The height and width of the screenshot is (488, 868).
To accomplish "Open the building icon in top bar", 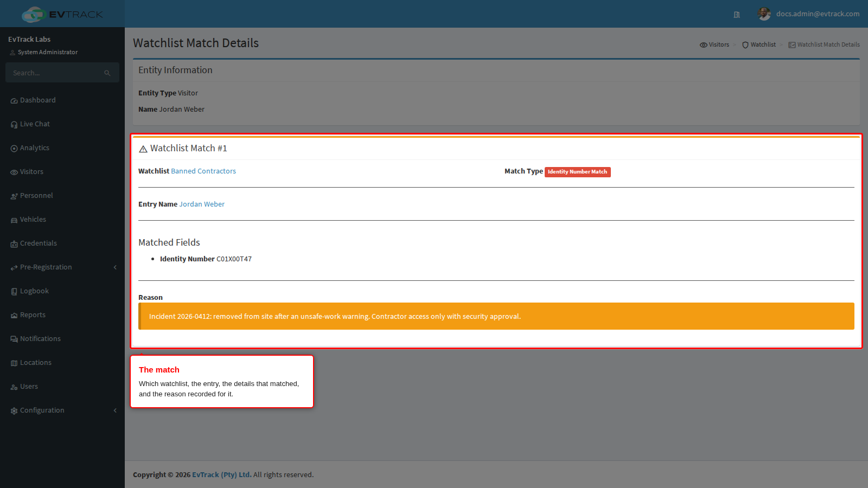I will pyautogui.click(x=737, y=15).
